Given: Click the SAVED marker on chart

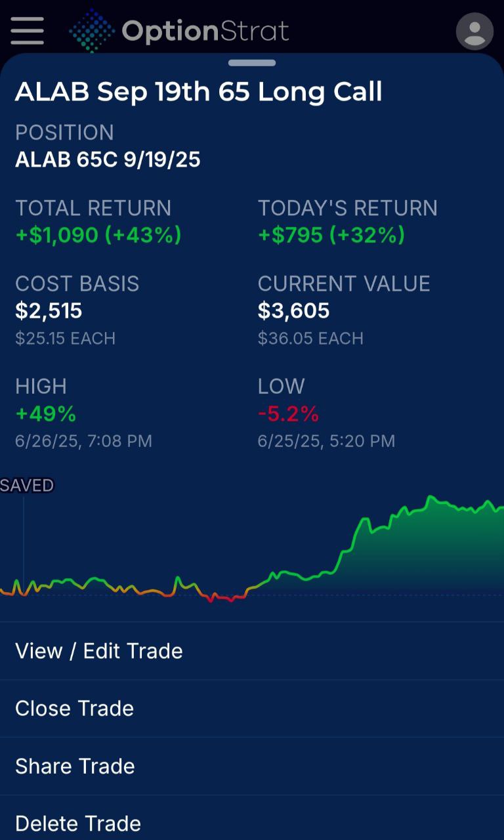Looking at the screenshot, I should point(27,486).
